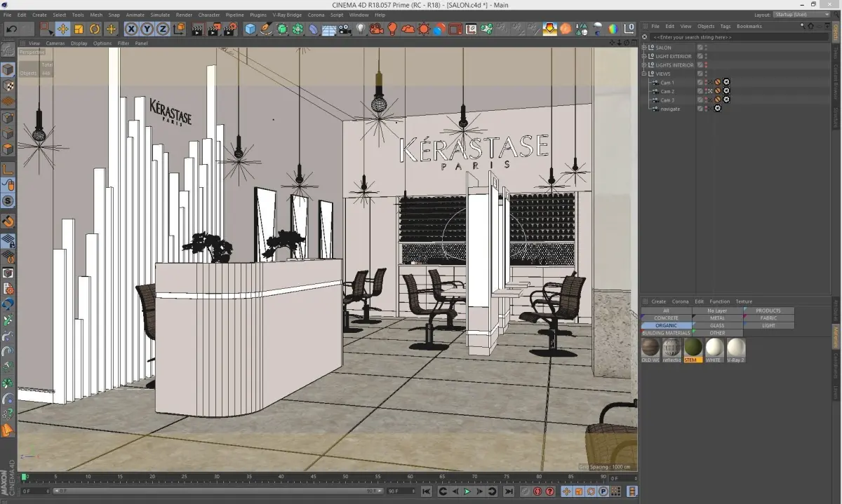Open the Layout Startup (User) dropdown
The width and height of the screenshot is (842, 504).
click(x=801, y=15)
